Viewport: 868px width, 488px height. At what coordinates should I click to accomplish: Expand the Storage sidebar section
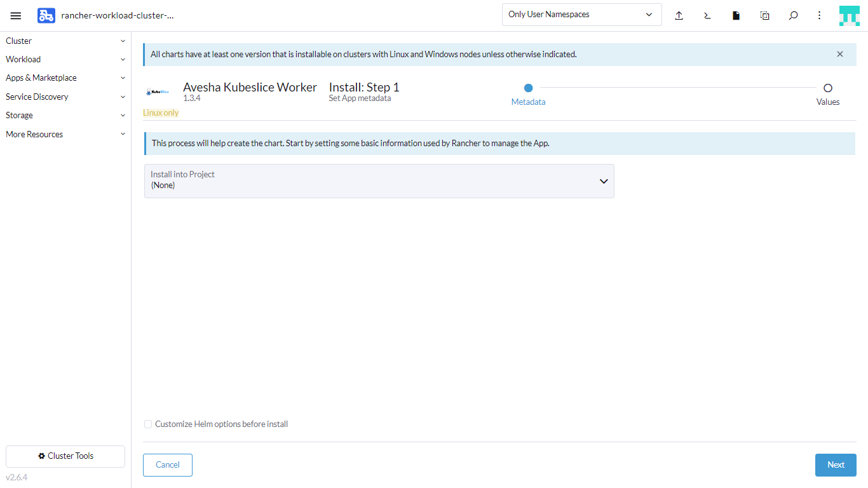tap(65, 115)
